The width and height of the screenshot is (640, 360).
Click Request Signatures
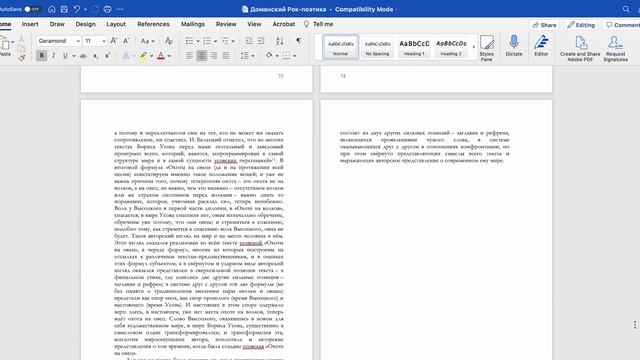[x=616, y=48]
